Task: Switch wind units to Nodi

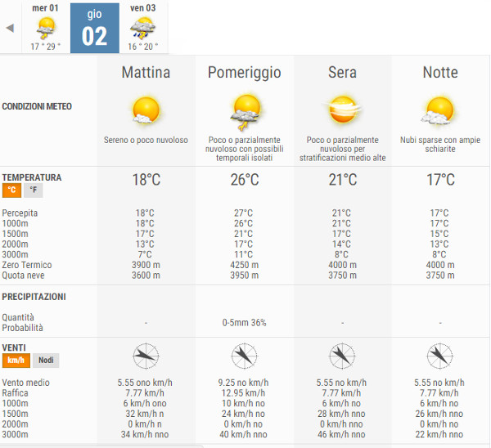Action: (x=46, y=361)
